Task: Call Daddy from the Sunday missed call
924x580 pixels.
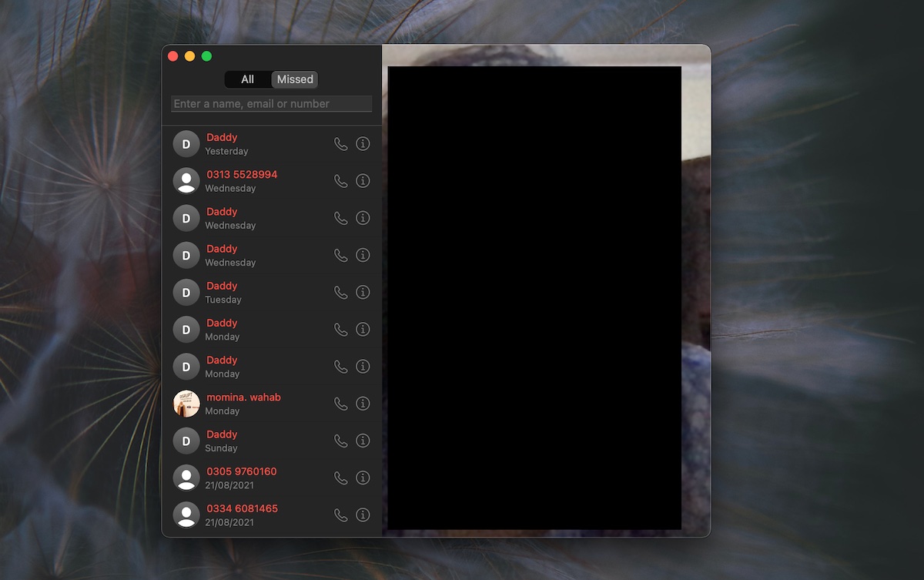Action: click(x=340, y=441)
